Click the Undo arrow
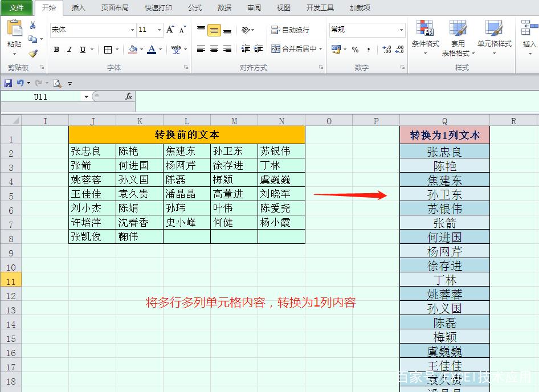Screen dimensions: 539x392 point(21,83)
